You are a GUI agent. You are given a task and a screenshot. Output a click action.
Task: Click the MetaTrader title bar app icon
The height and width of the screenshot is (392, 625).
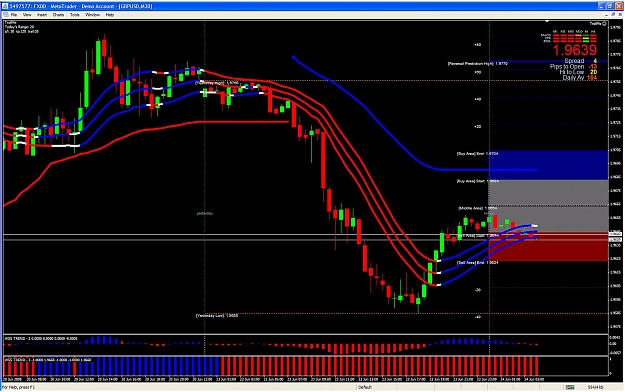4,6
